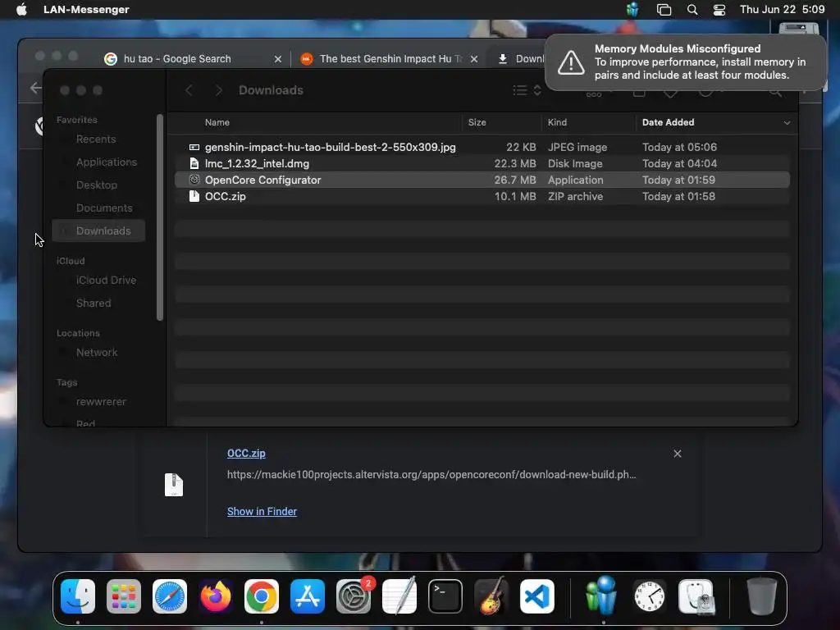This screenshot has height=630, width=840.
Task: Open iCloud Drive in Finder sidebar
Action: click(x=106, y=281)
